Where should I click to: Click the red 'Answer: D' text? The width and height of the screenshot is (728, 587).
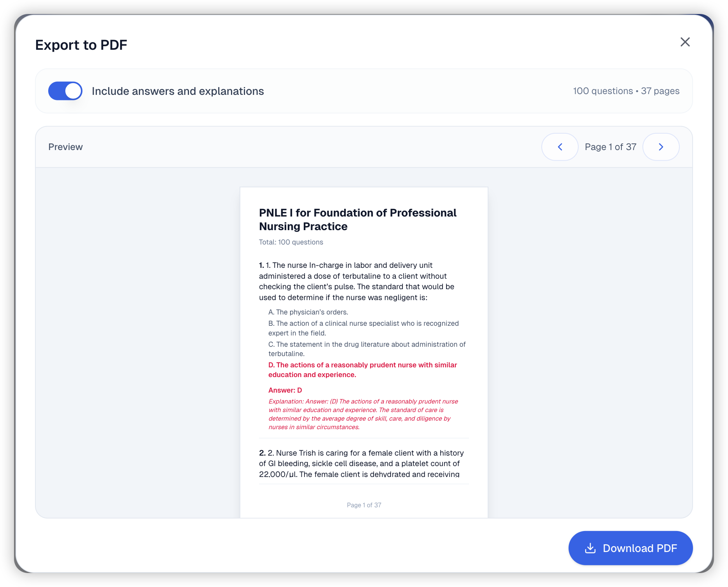[285, 390]
